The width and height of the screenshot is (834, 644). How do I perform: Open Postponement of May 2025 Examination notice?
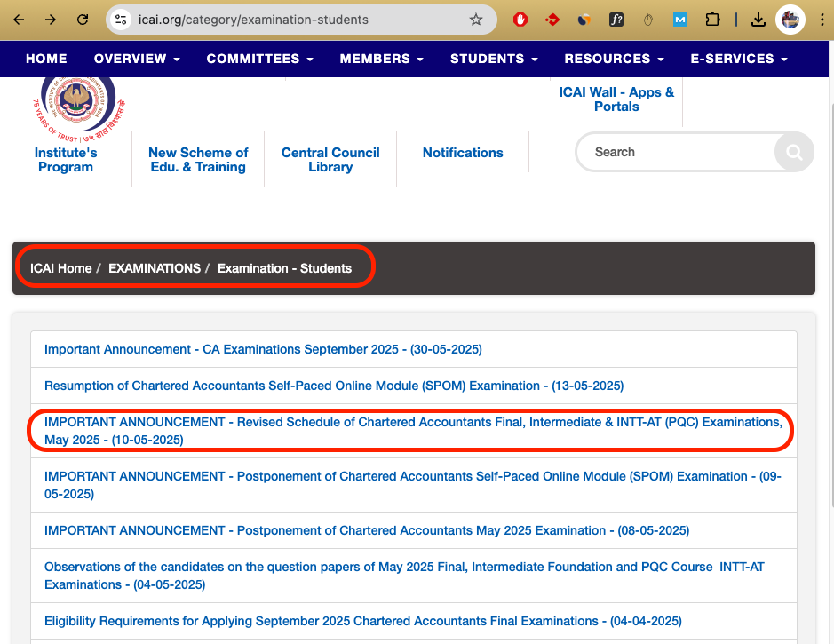[x=367, y=530]
